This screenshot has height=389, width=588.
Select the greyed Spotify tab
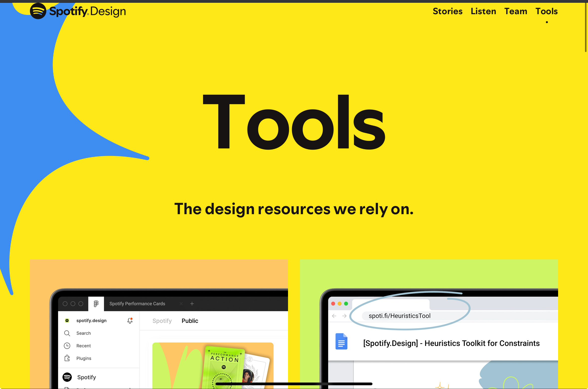pyautogui.click(x=162, y=321)
